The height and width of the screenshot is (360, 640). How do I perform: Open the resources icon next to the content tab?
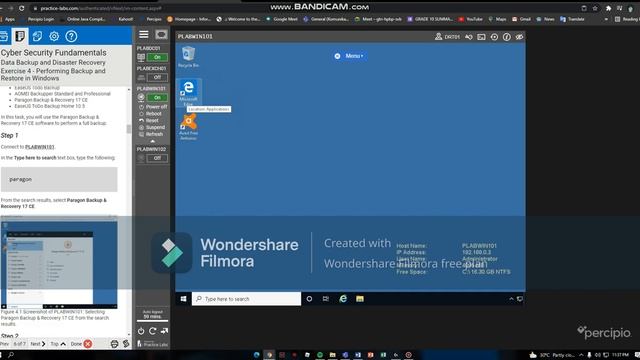(x=37, y=36)
